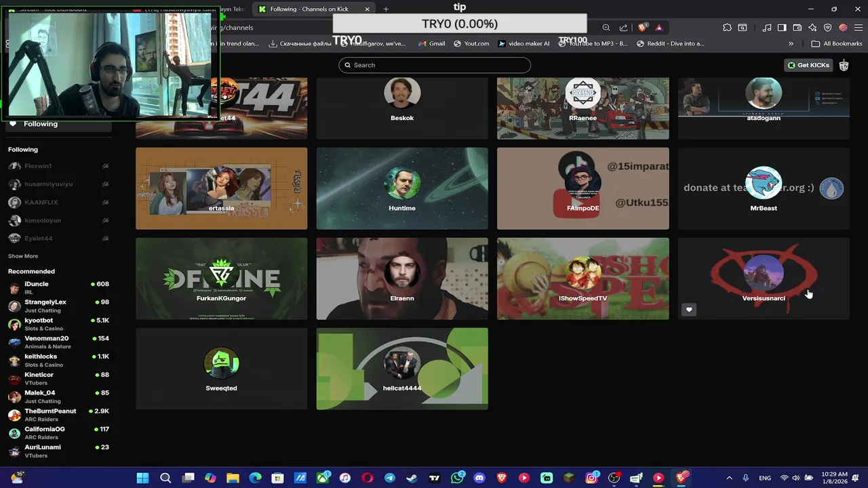The width and height of the screenshot is (868, 488).
Task: Open konsoloyun in the following list
Action: [58, 220]
